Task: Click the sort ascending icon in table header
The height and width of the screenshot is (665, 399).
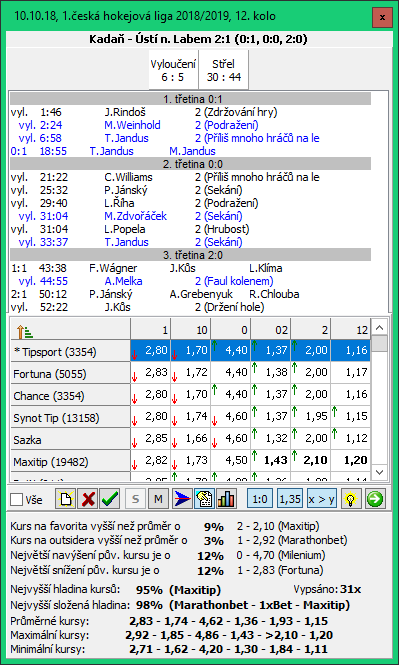Action: pyautogui.click(x=24, y=331)
